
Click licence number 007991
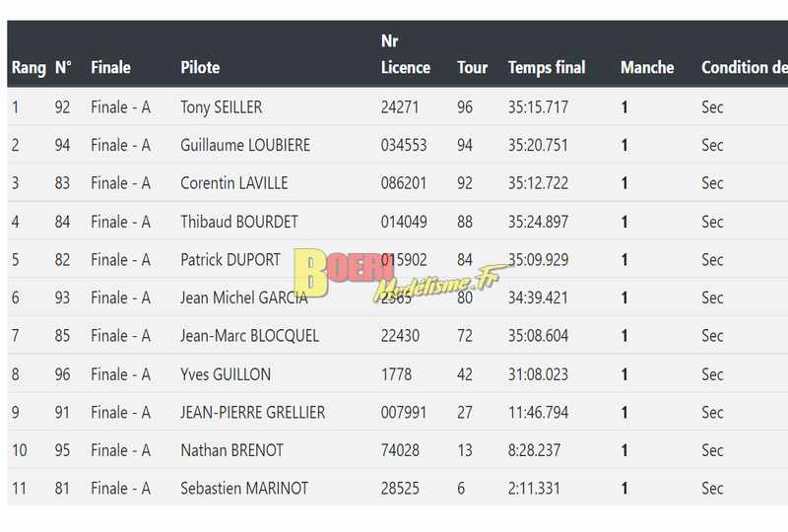404,413
